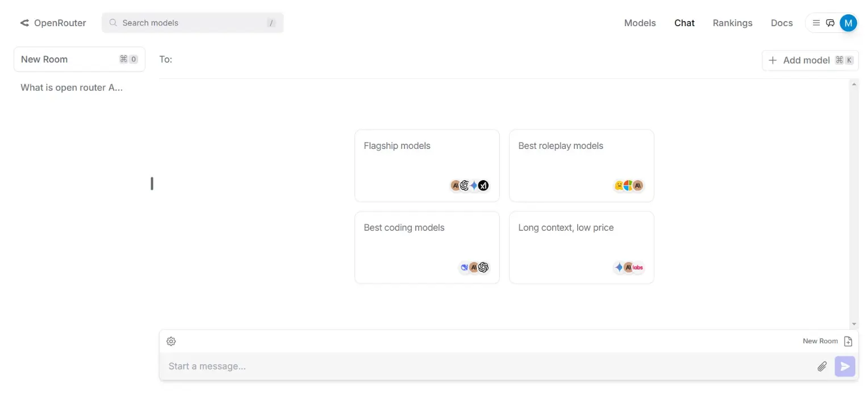Image resolution: width=868 pixels, height=395 pixels.
Task: Select the Anthropic logo on Flagship models card
Action: [x=455, y=185]
